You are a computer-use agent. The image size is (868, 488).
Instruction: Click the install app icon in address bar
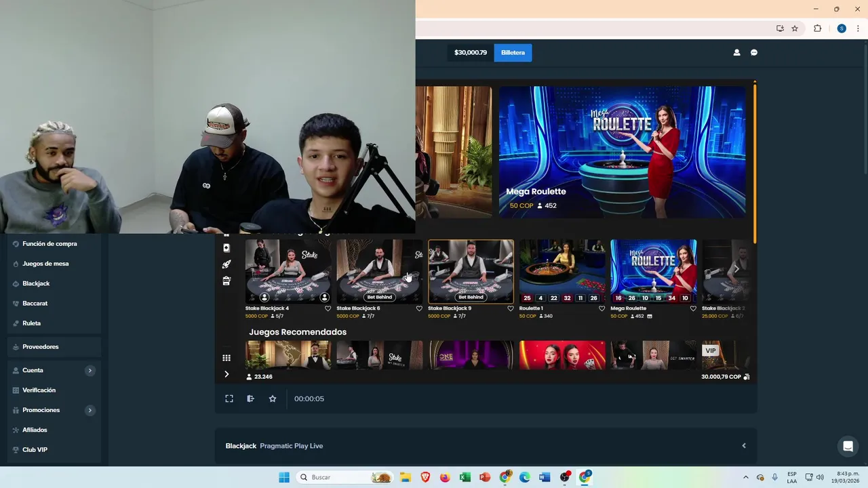click(780, 28)
